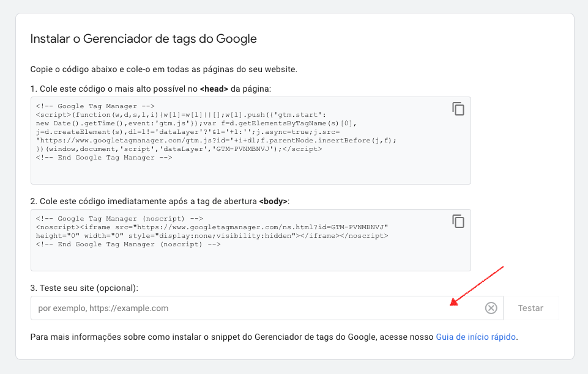
Task: Click the 'Copie o código abaixo' instruction text
Action: (x=163, y=69)
